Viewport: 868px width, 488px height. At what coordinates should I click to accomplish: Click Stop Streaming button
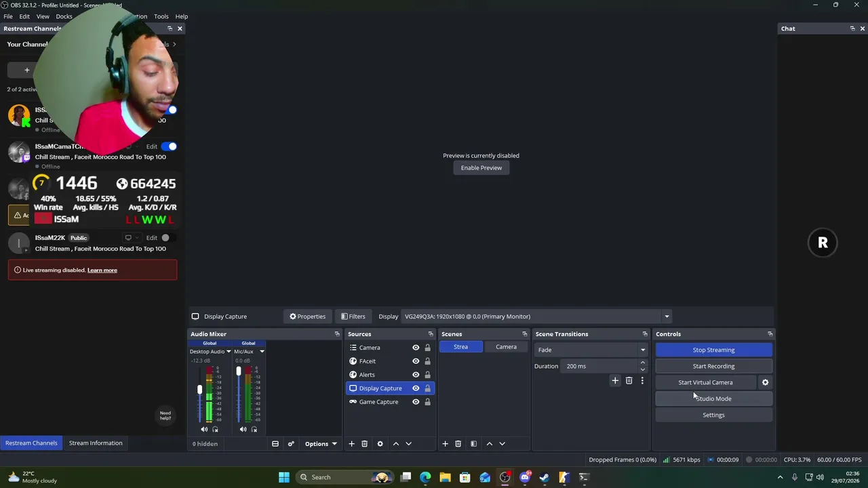pos(713,350)
